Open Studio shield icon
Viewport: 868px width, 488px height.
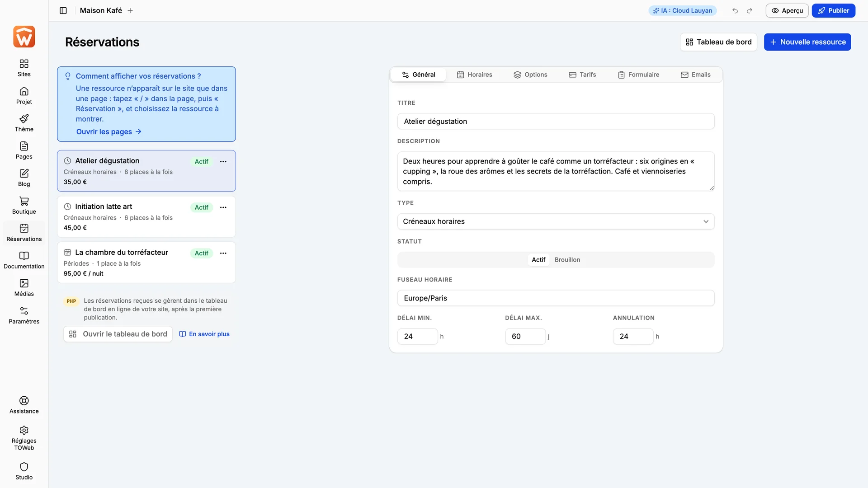(x=24, y=467)
